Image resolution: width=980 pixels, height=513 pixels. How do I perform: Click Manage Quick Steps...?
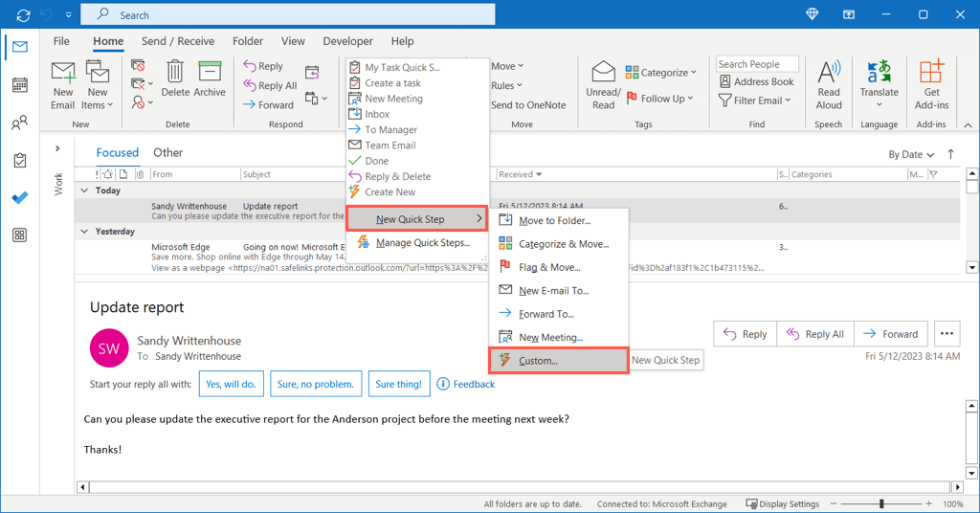tap(417, 242)
